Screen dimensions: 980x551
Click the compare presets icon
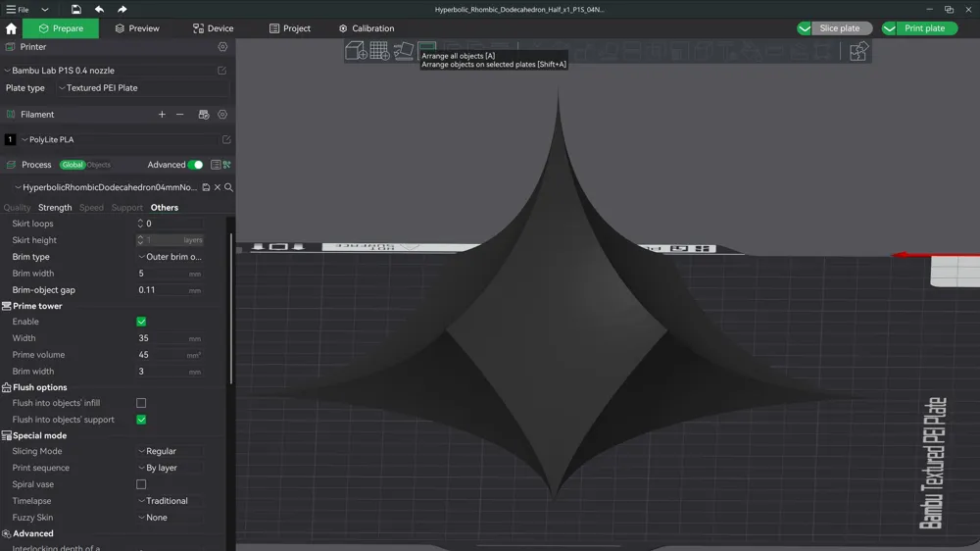coord(227,165)
